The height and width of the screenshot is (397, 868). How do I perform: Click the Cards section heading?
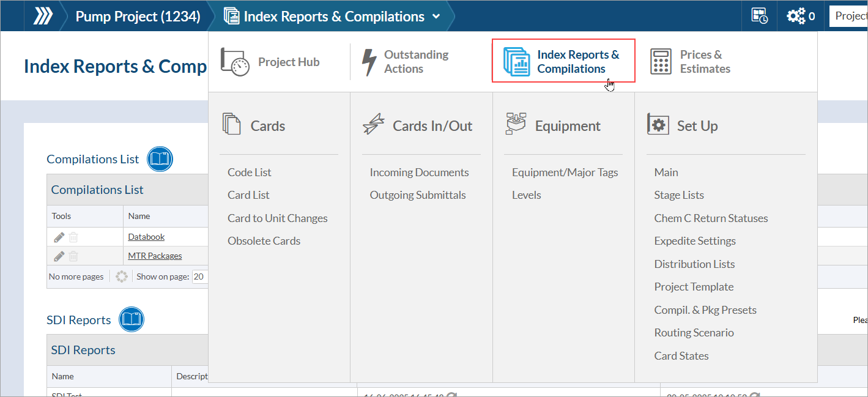pyautogui.click(x=268, y=126)
